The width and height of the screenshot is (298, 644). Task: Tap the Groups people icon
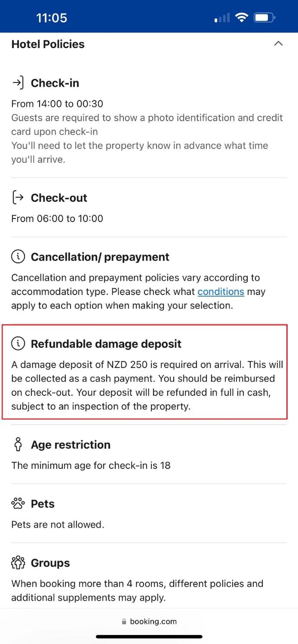[x=18, y=562]
